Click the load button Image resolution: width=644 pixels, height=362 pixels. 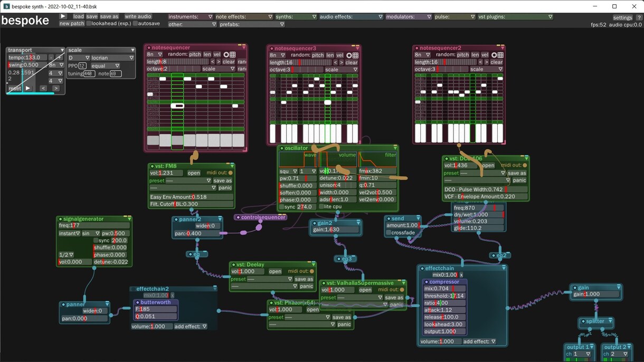[x=79, y=16]
